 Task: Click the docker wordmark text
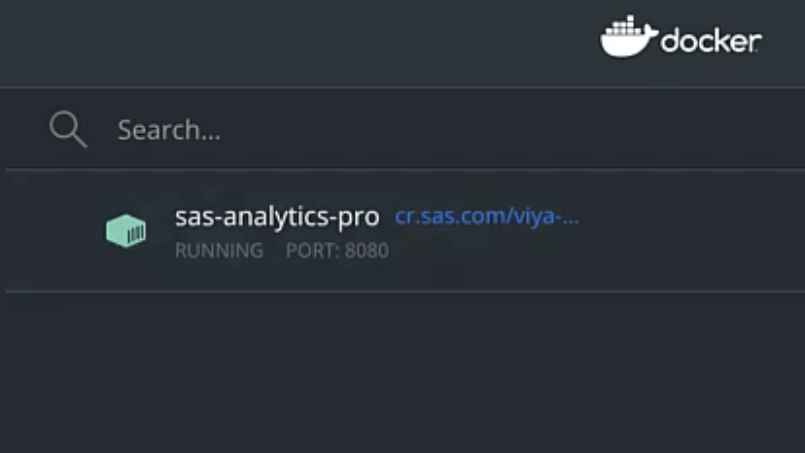pyautogui.click(x=711, y=41)
